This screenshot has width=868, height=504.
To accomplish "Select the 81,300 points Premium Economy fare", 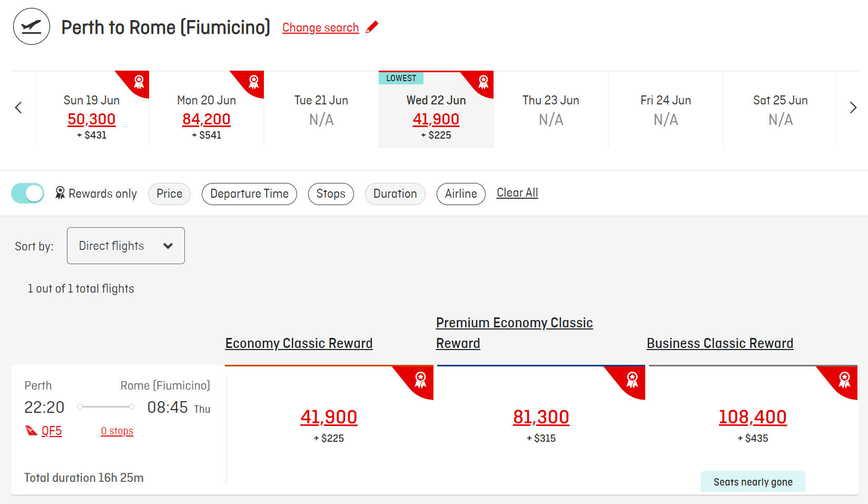I will coord(541,418).
